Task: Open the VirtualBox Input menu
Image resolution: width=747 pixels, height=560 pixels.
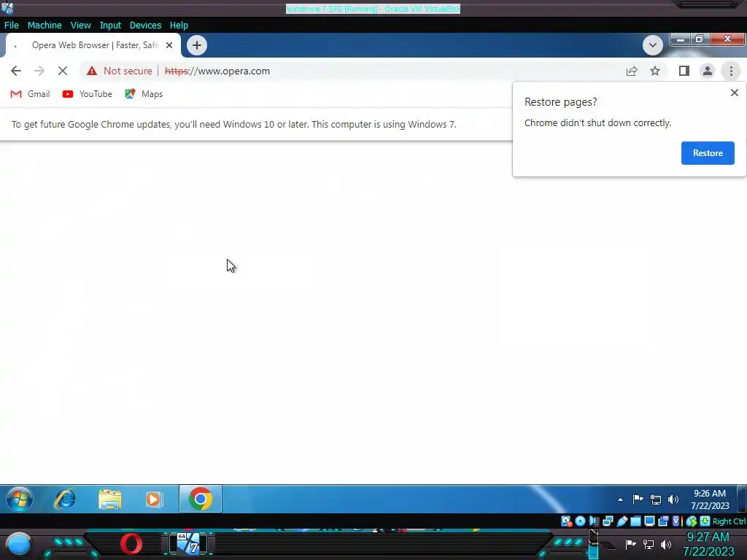Action: [110, 26]
